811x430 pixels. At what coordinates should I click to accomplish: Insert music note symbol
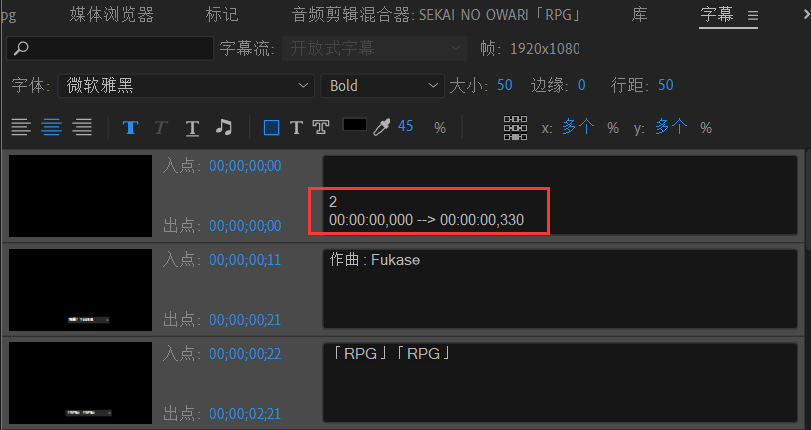(x=224, y=127)
